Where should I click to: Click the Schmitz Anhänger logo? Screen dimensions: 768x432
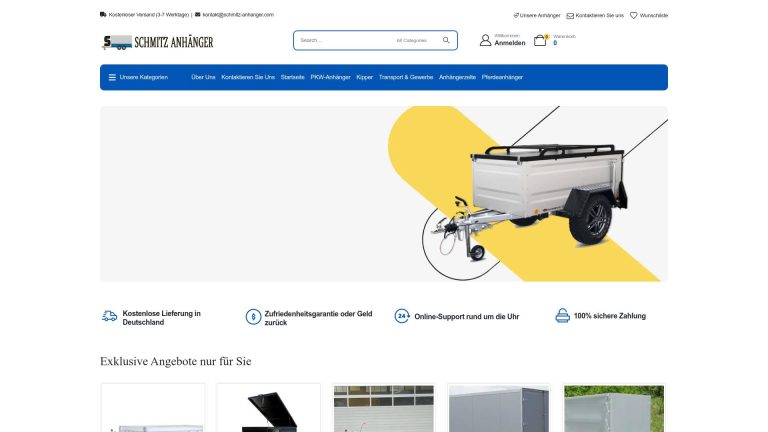click(x=157, y=42)
